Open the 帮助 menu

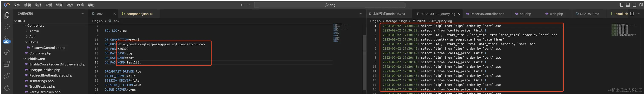click(91, 5)
